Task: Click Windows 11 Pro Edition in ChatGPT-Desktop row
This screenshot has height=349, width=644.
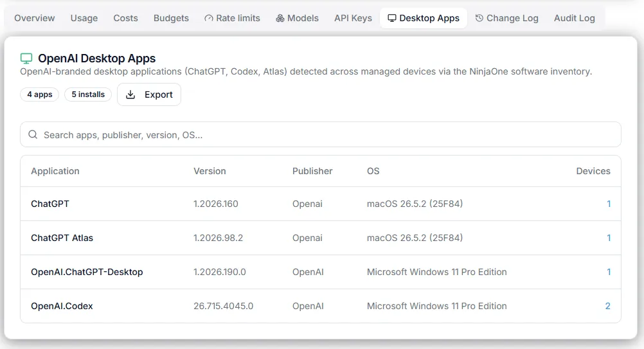Action: [436, 273]
